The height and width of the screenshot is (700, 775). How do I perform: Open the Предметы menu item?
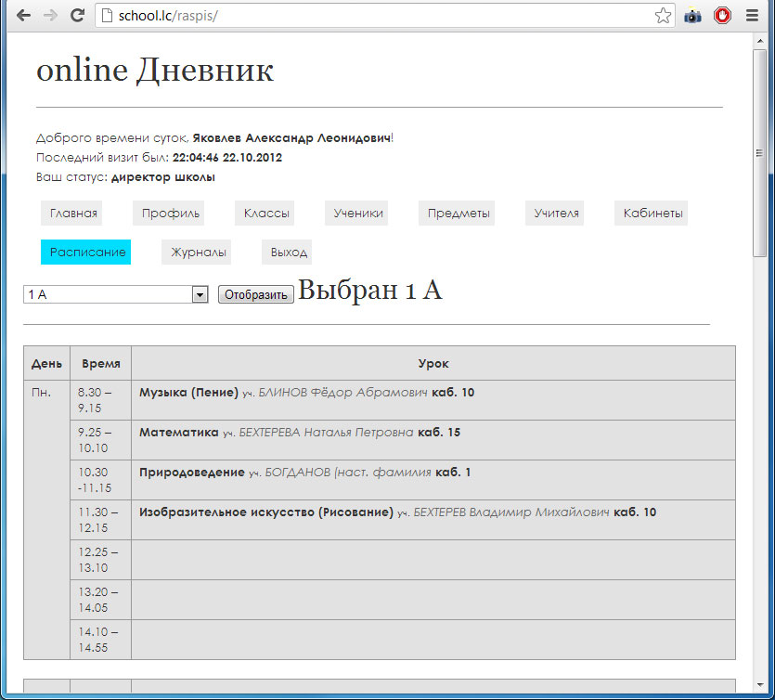click(457, 214)
